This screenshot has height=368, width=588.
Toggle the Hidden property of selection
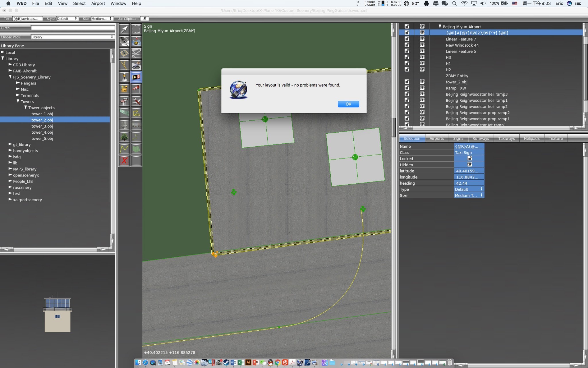(469, 164)
